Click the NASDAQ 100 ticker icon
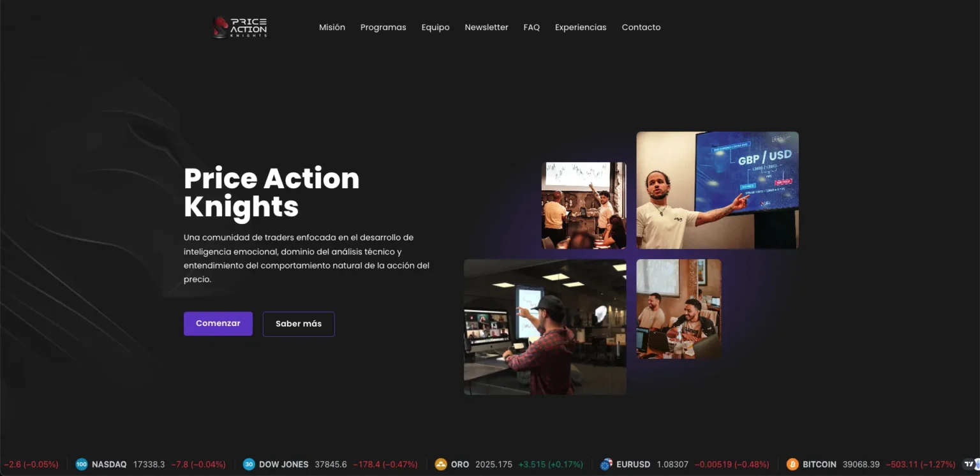 [82, 465]
